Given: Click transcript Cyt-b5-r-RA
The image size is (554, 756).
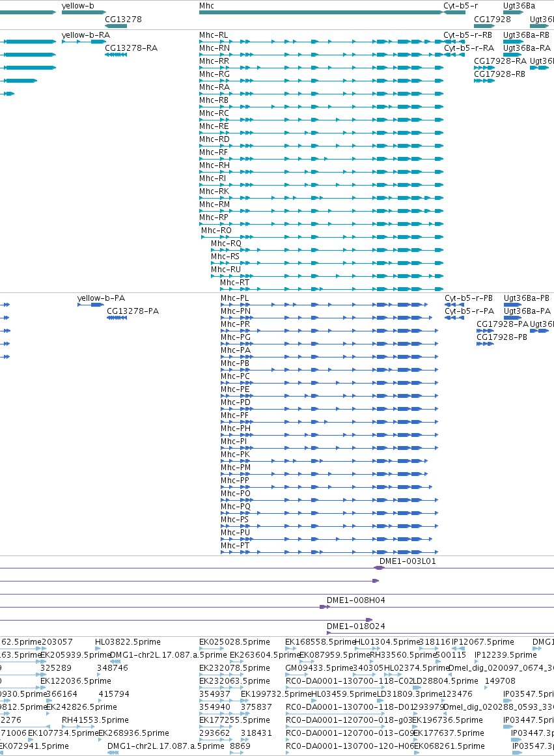Looking at the screenshot, I should click(x=469, y=48).
